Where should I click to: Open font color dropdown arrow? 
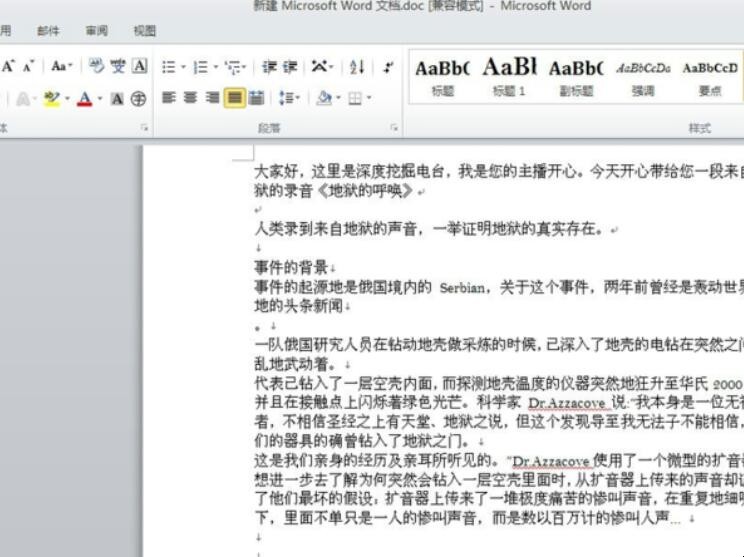click(100, 99)
